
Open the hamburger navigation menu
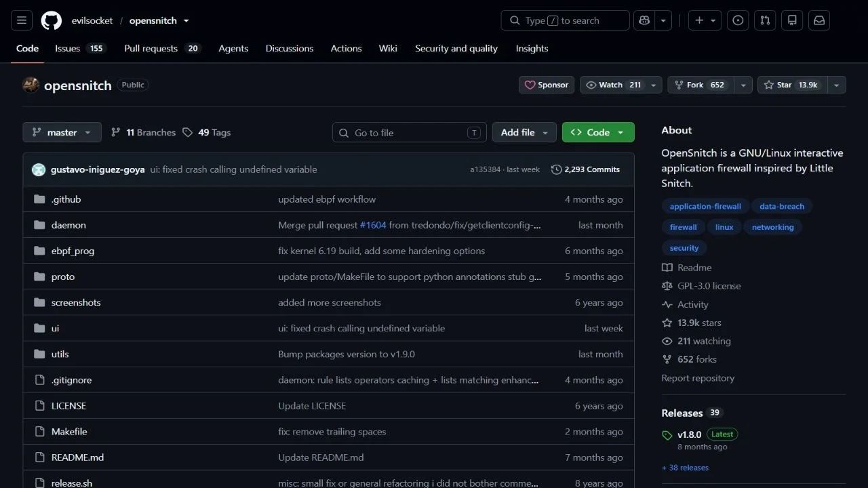click(x=21, y=20)
